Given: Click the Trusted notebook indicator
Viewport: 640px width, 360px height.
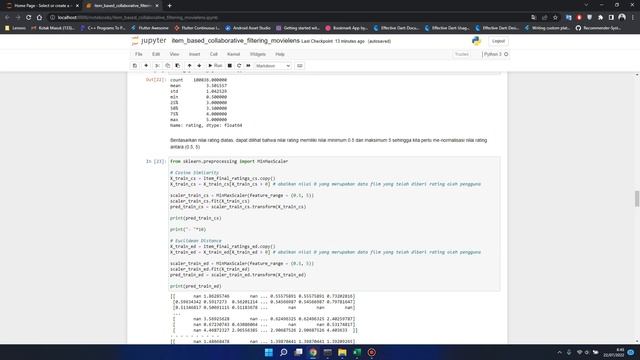Looking at the screenshot, I should [x=462, y=54].
